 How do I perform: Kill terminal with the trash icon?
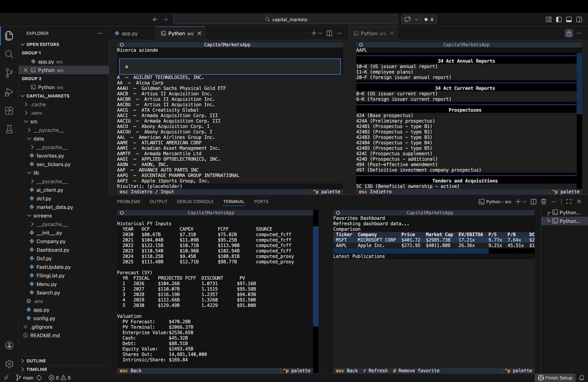click(x=544, y=201)
